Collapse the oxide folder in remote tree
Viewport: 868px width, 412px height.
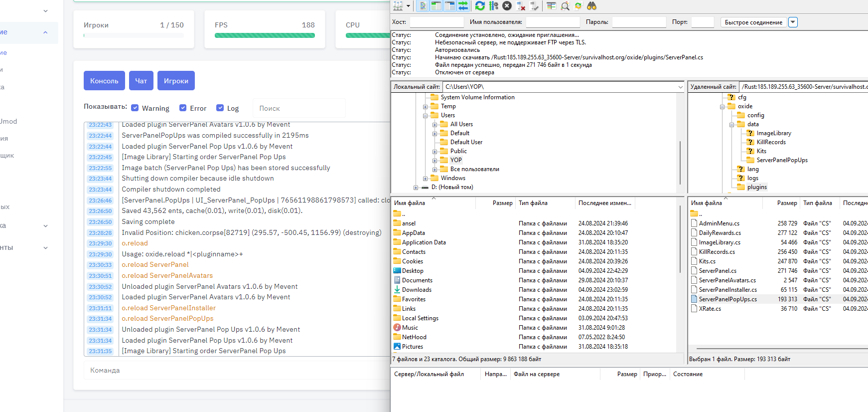click(x=723, y=107)
